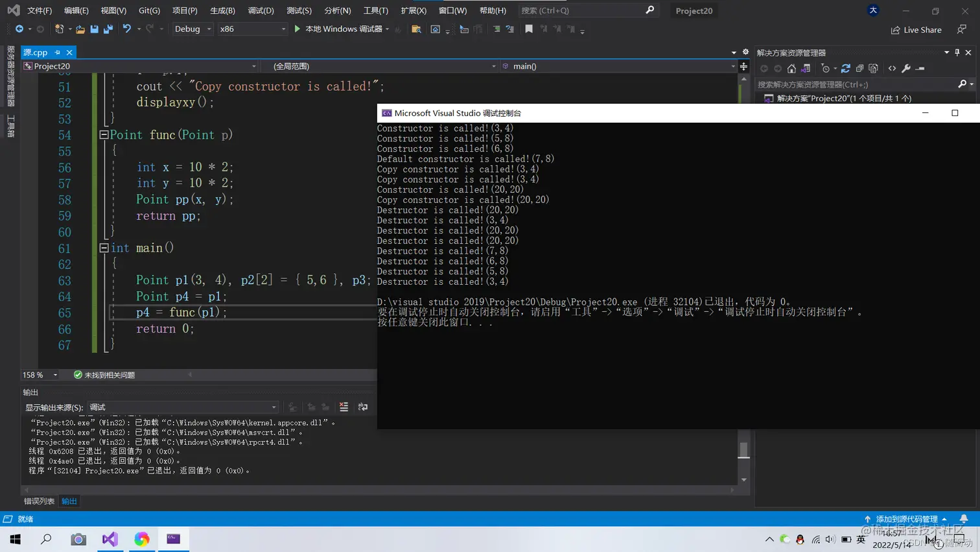The image size is (980, 552).
Task: Open the Git(G) menu
Action: [x=149, y=10]
